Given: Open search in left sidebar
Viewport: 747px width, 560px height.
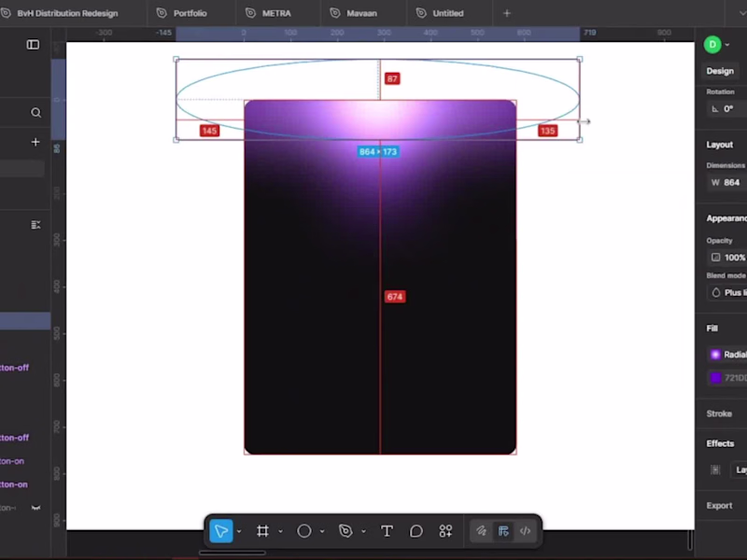Looking at the screenshot, I should [x=35, y=113].
